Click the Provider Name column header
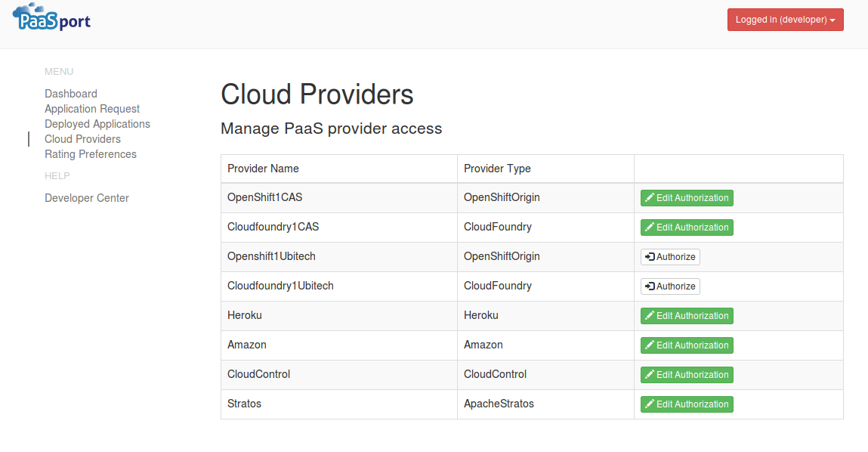This screenshot has width=868, height=452. pos(263,169)
